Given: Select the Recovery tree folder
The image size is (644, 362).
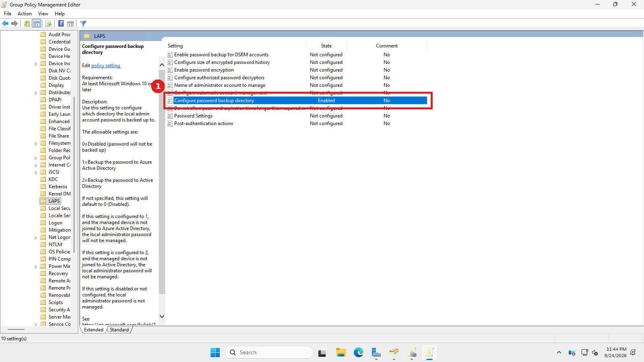Looking at the screenshot, I should [x=58, y=274].
